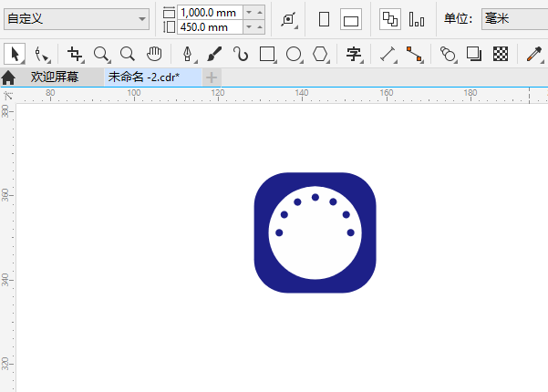This screenshot has height=392, width=548.
Task: Switch to the 未命名 -2.cdr tab
Action: (x=153, y=77)
